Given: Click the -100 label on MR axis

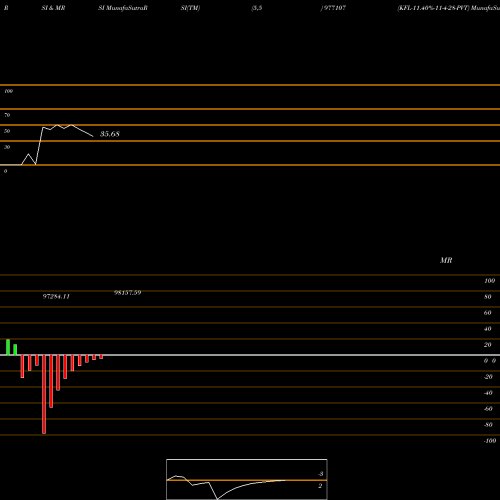Looking at the screenshot, I should (x=490, y=441).
